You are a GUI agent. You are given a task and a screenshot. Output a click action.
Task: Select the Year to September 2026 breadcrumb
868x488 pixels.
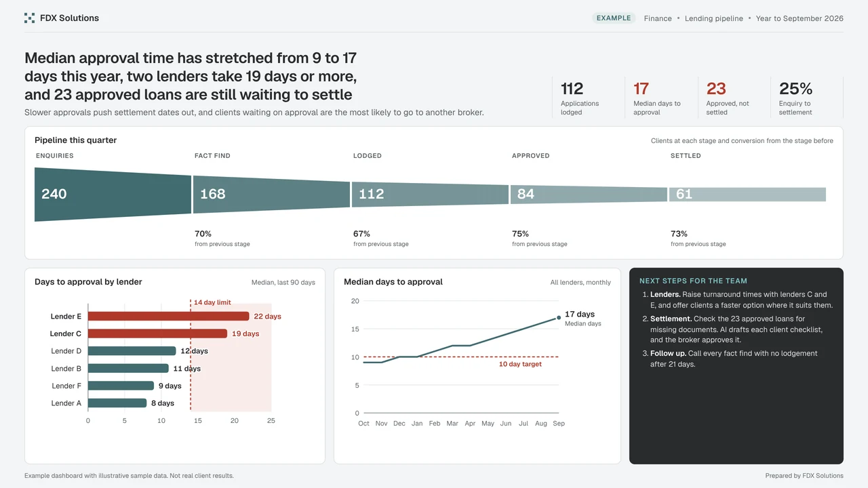[800, 18]
